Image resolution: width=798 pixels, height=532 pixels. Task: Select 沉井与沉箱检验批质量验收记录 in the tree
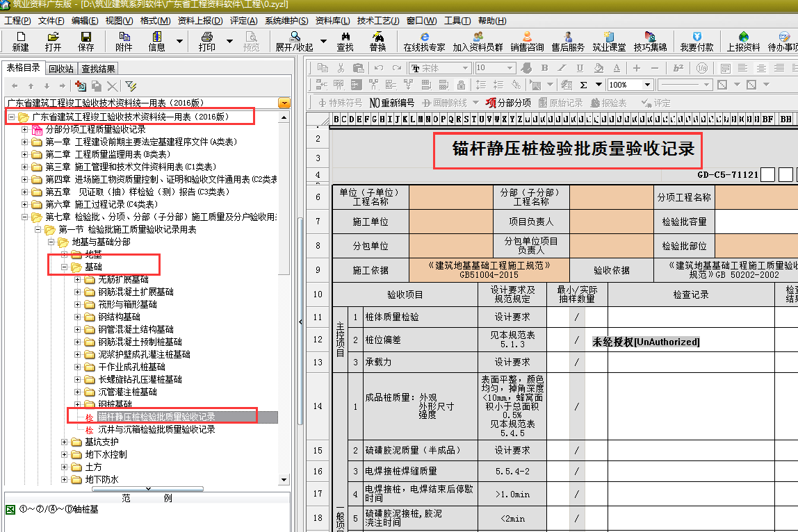coord(156,430)
